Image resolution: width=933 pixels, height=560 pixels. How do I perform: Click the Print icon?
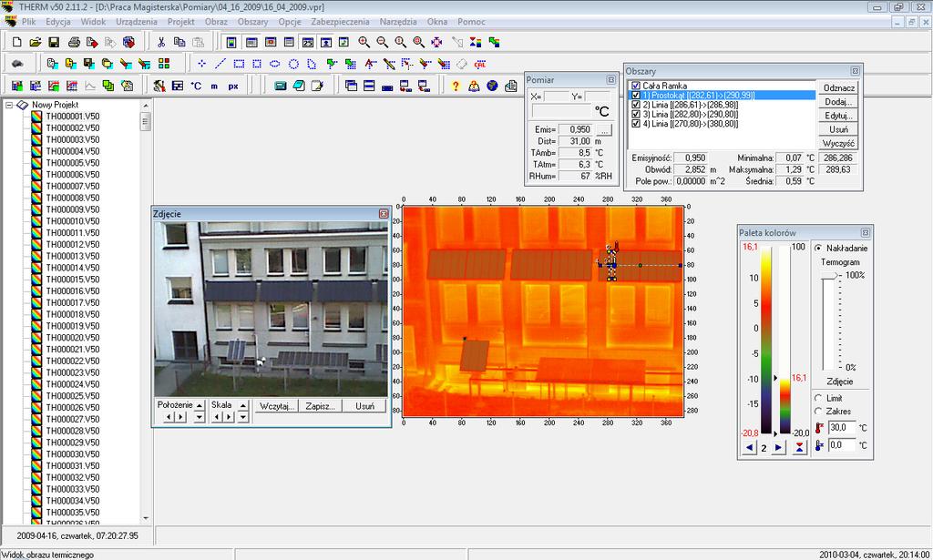coord(74,42)
